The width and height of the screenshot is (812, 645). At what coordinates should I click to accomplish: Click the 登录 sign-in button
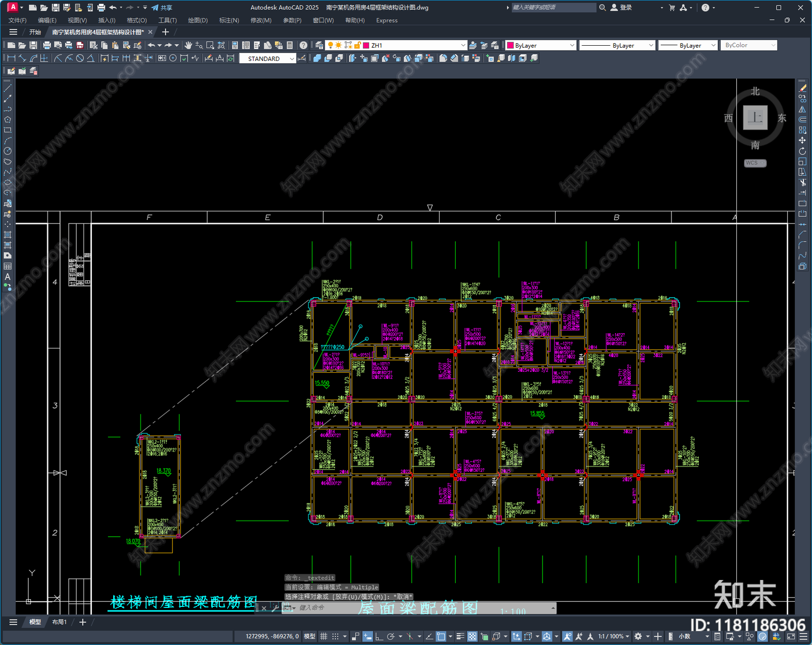click(622, 8)
